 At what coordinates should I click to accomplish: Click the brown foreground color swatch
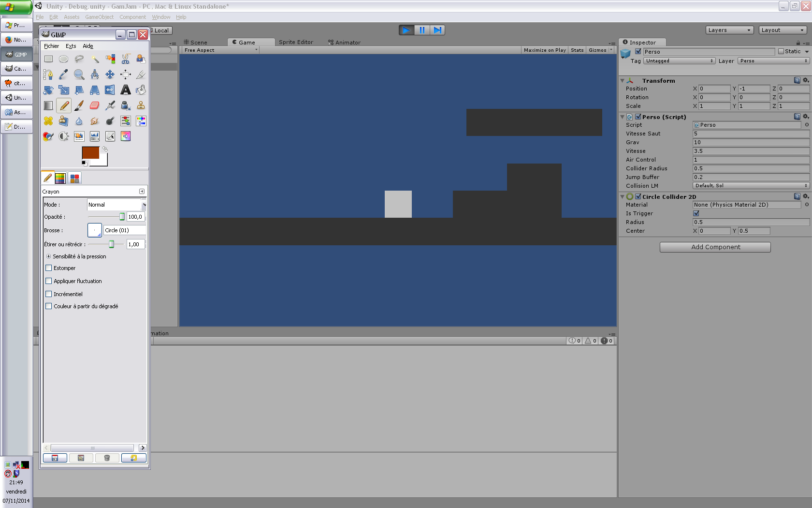point(90,153)
